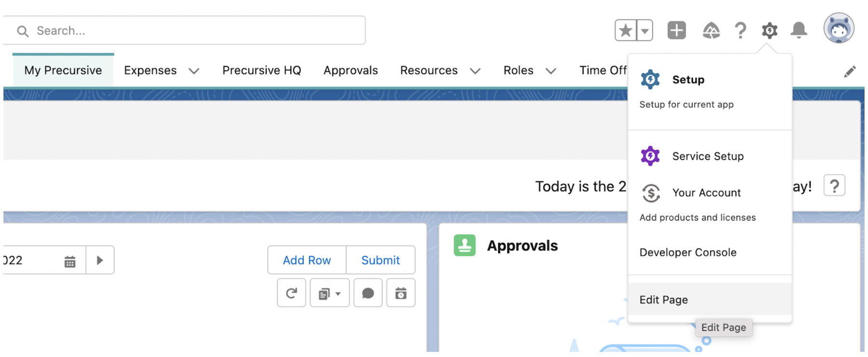Open the comment speech bubble icon
This screenshot has height=357, width=868.
coord(368,293)
